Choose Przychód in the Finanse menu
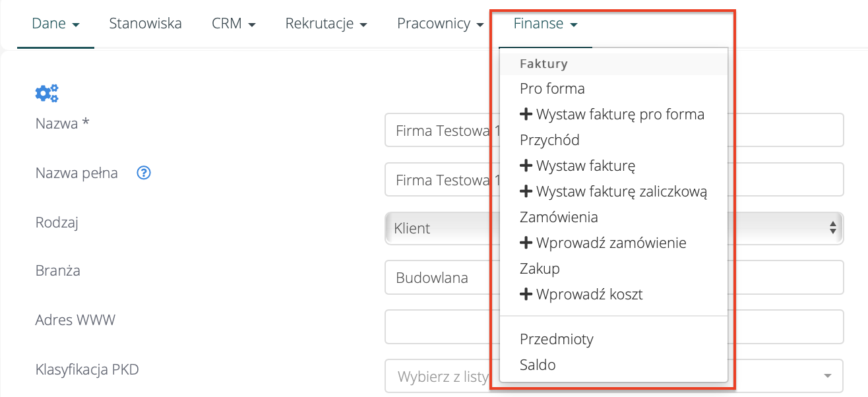Screen dimensions: 868x397 coord(549,140)
